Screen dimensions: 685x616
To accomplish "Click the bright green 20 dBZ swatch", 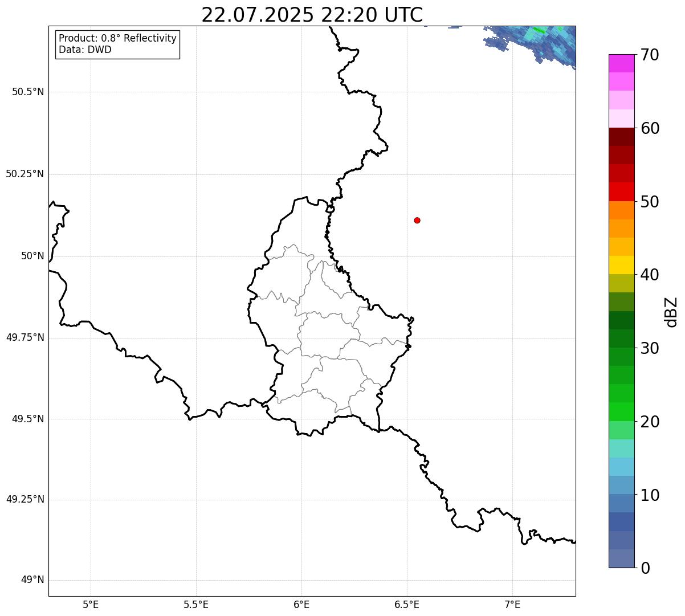I will pos(621,412).
